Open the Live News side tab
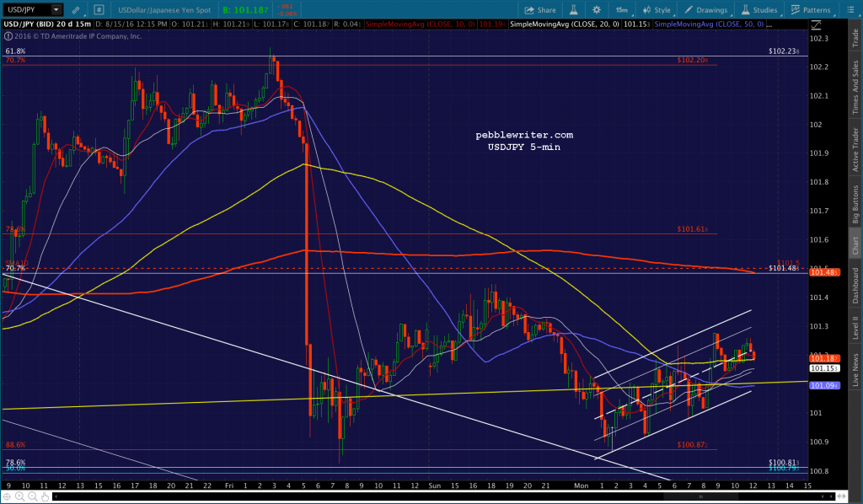Image resolution: width=863 pixels, height=504 pixels. (855, 370)
